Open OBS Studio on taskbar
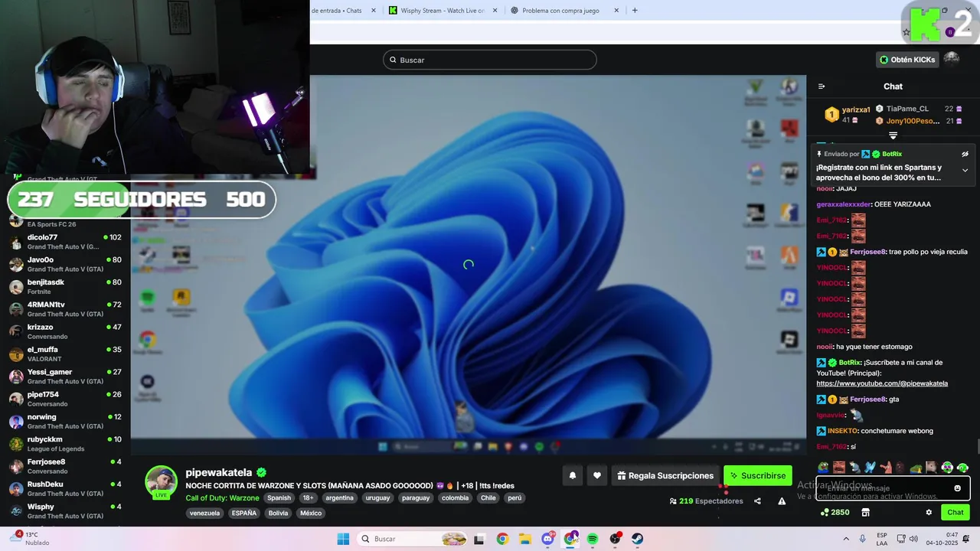The image size is (980, 551). pos(615,539)
